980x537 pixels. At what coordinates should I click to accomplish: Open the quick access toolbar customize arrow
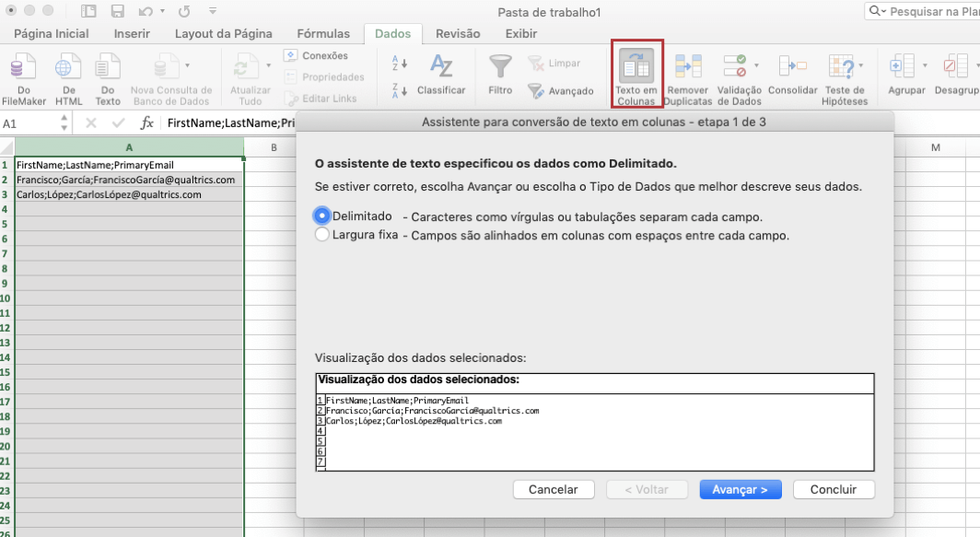click(x=213, y=11)
